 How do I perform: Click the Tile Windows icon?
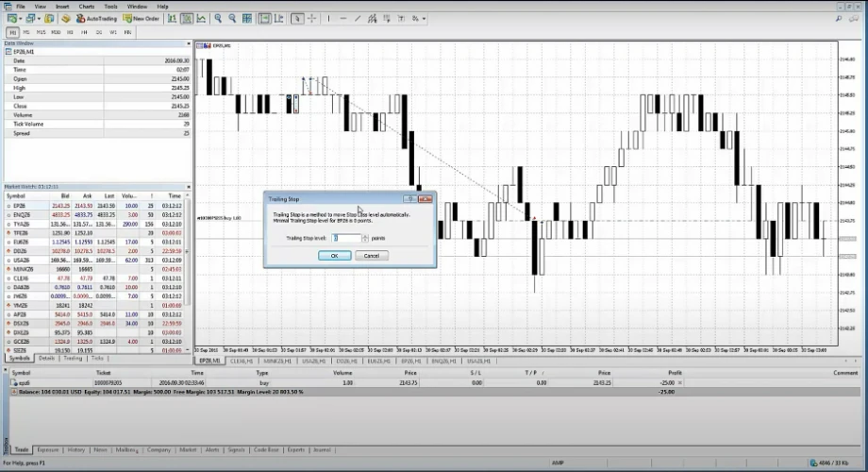tap(247, 18)
